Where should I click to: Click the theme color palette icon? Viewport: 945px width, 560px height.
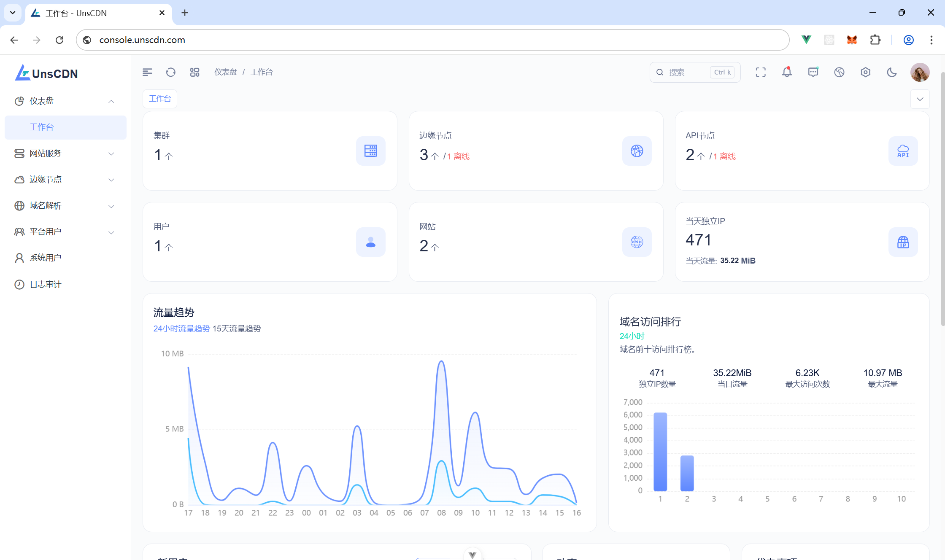[x=839, y=72]
